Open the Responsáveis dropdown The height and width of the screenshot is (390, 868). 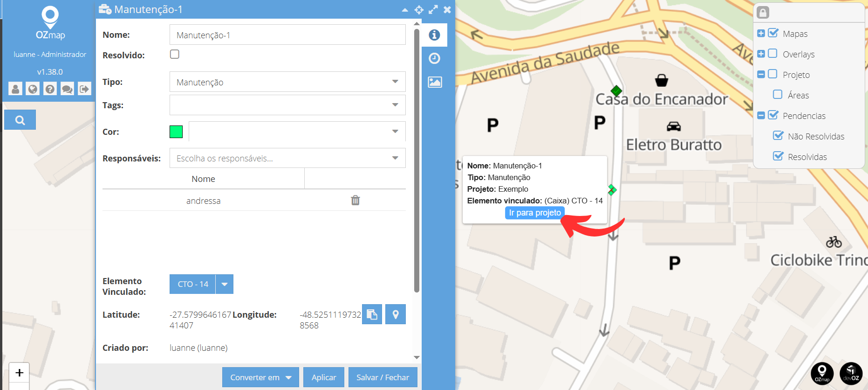pyautogui.click(x=287, y=158)
